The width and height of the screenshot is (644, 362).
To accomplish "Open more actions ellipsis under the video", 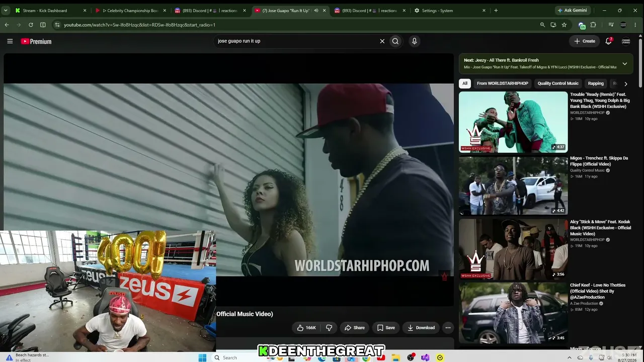I will [x=448, y=328].
